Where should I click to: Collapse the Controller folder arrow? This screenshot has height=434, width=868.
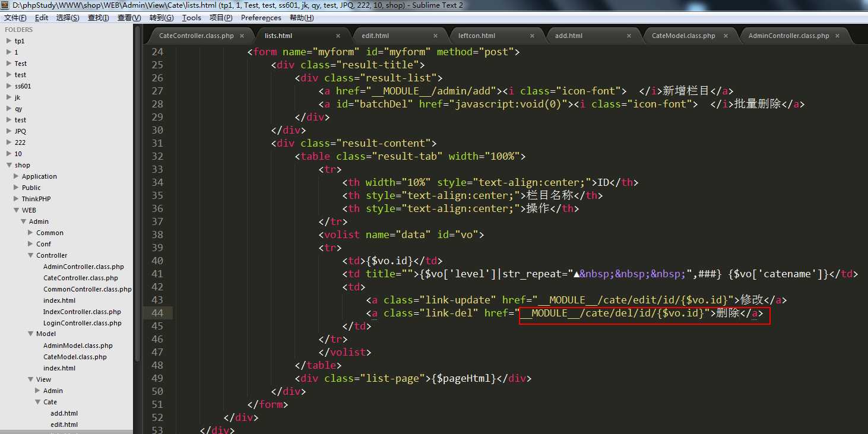click(30, 255)
